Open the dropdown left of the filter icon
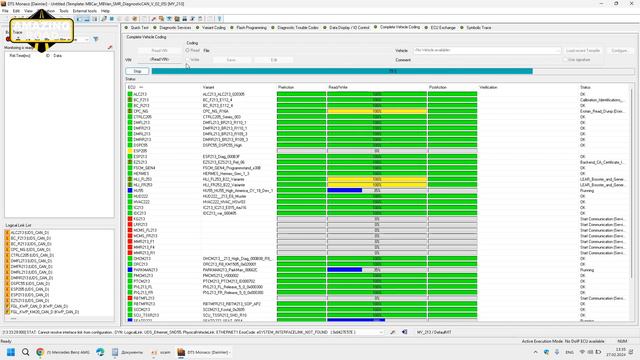This screenshot has width=640, height=360. tap(87, 40)
